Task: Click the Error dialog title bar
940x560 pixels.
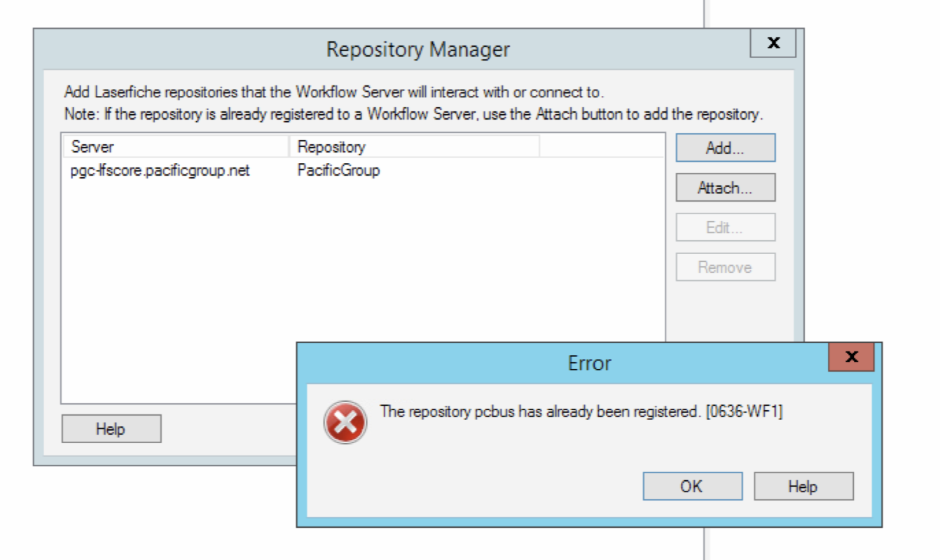Action: tap(560, 363)
